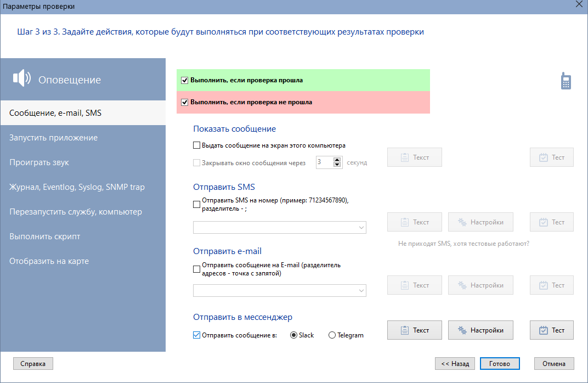Switch to Проиграть звук section
This screenshot has width=588, height=383.
coord(39,162)
